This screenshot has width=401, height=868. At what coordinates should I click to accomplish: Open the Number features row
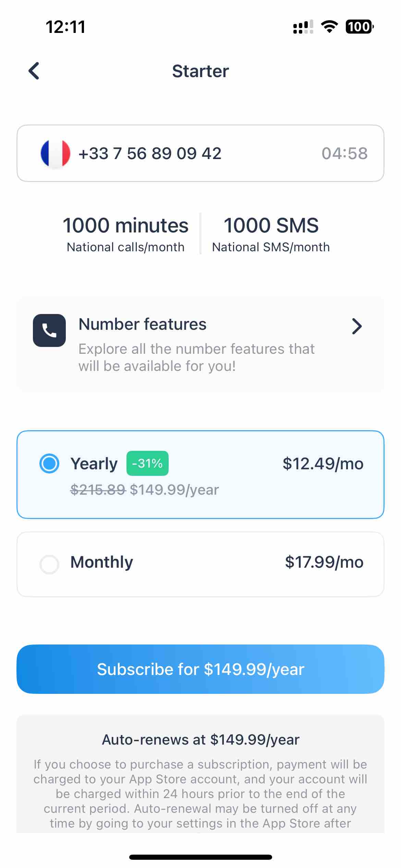coord(200,344)
